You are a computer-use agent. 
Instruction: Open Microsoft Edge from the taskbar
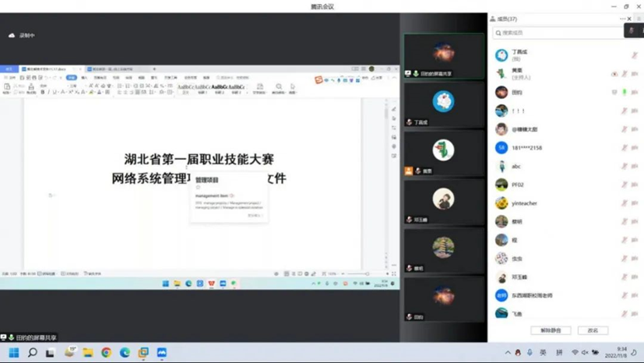pos(125,353)
